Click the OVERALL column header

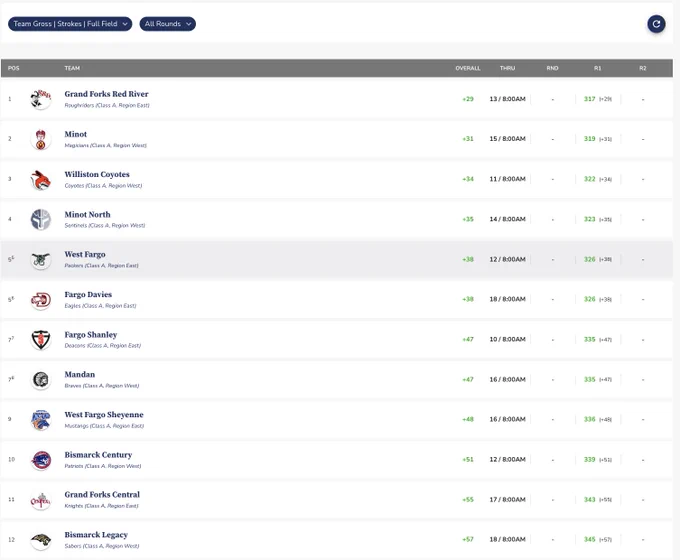(468, 69)
